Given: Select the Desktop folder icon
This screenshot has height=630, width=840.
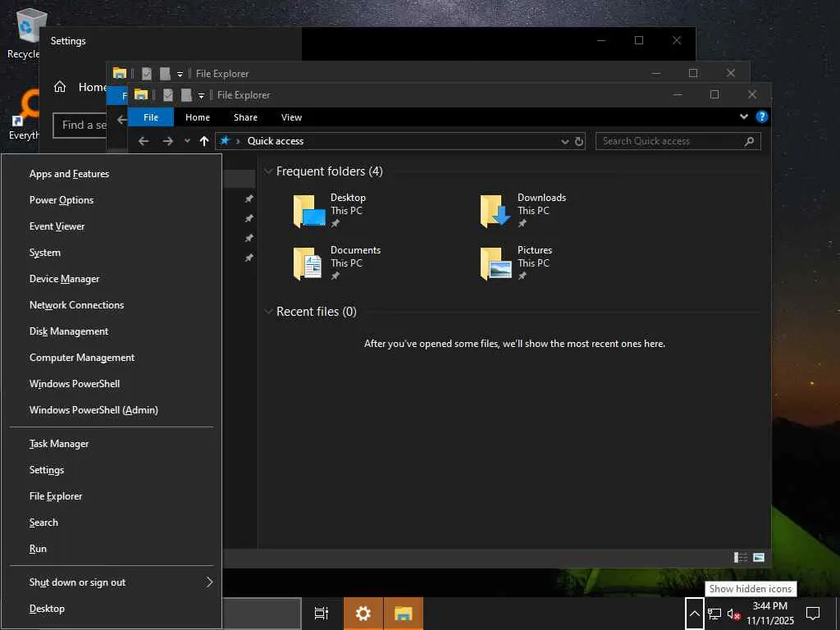Looking at the screenshot, I should (x=309, y=211).
